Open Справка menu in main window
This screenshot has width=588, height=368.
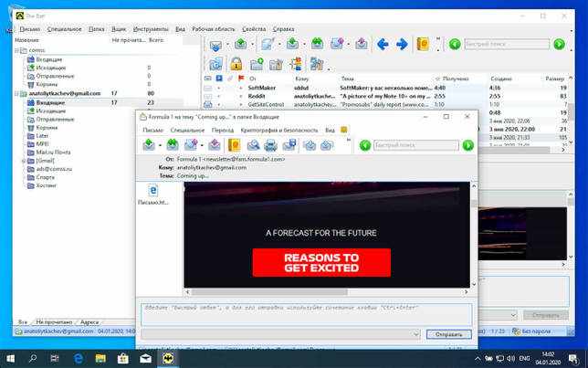pyautogui.click(x=283, y=29)
